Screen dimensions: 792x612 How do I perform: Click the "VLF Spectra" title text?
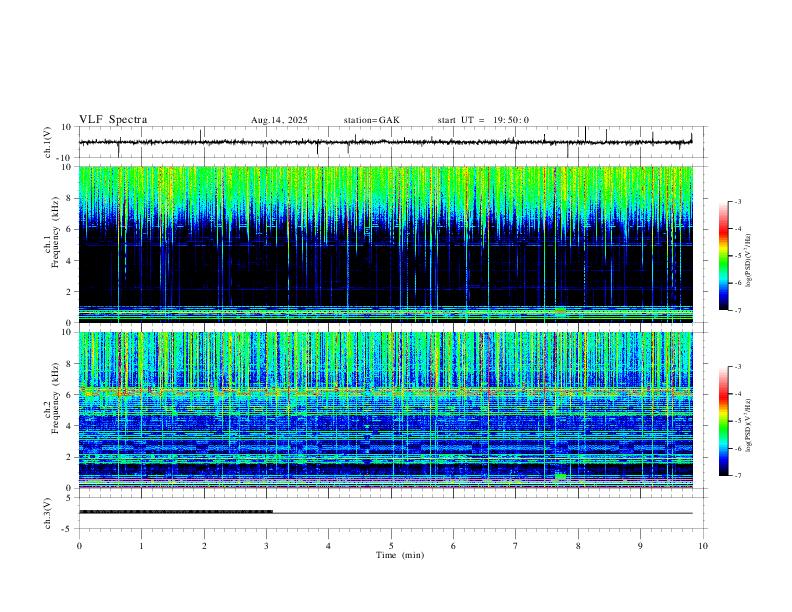click(113, 120)
